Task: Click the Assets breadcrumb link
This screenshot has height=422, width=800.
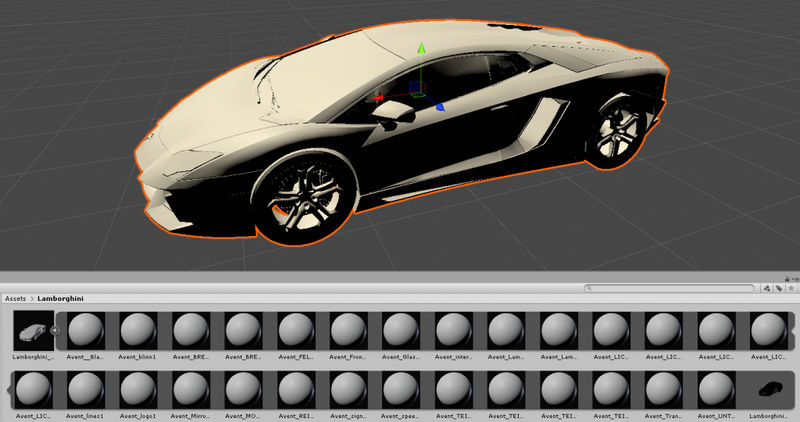Action: click(15, 299)
